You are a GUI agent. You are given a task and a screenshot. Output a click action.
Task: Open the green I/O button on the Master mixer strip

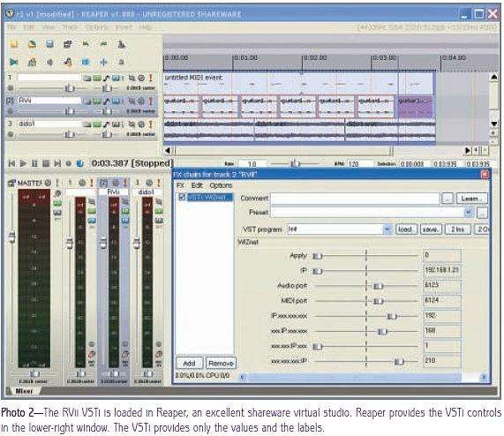pos(57,203)
